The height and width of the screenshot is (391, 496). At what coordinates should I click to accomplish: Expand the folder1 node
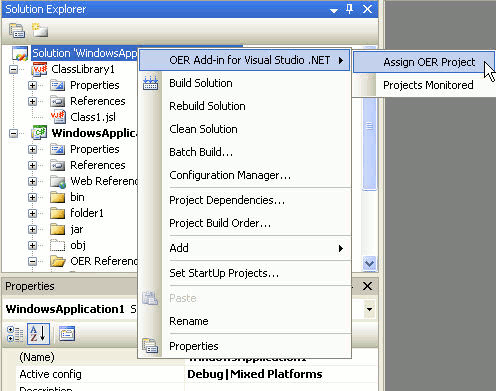pos(32,213)
